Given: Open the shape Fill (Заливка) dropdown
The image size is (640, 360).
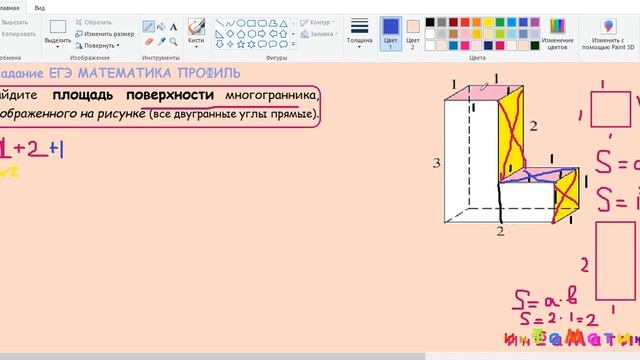Looking at the screenshot, I should [x=319, y=34].
